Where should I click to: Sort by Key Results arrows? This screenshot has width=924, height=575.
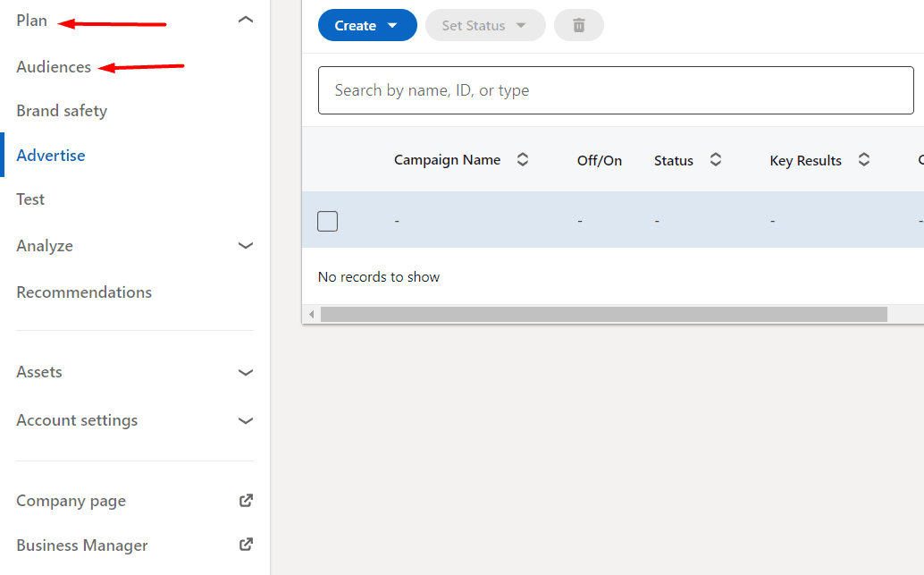pos(864,160)
